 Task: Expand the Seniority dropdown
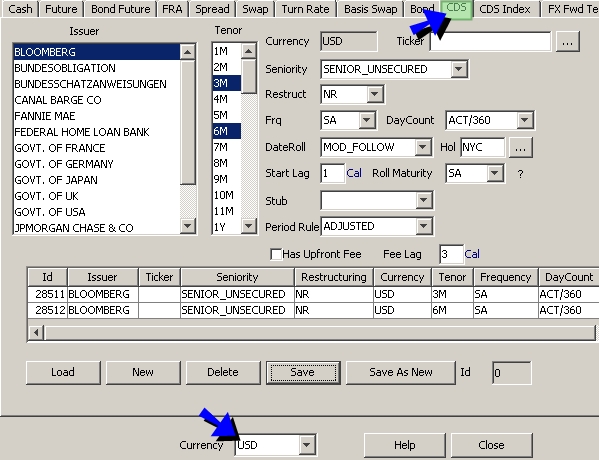458,69
